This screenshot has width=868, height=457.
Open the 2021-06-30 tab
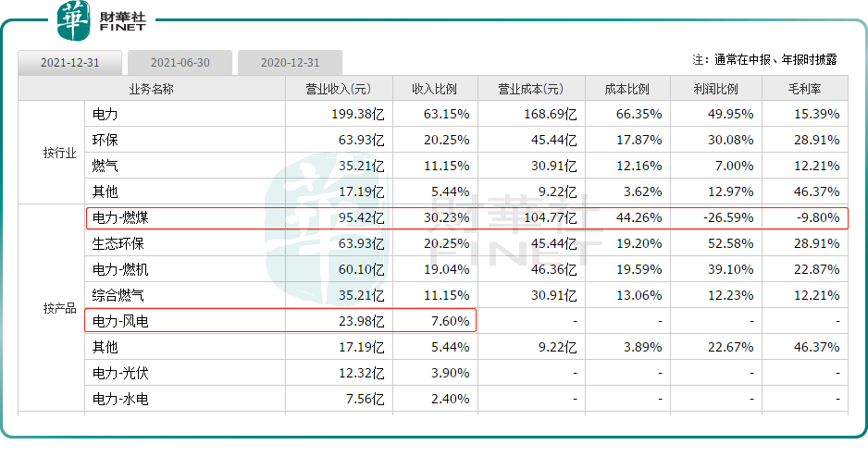180,63
